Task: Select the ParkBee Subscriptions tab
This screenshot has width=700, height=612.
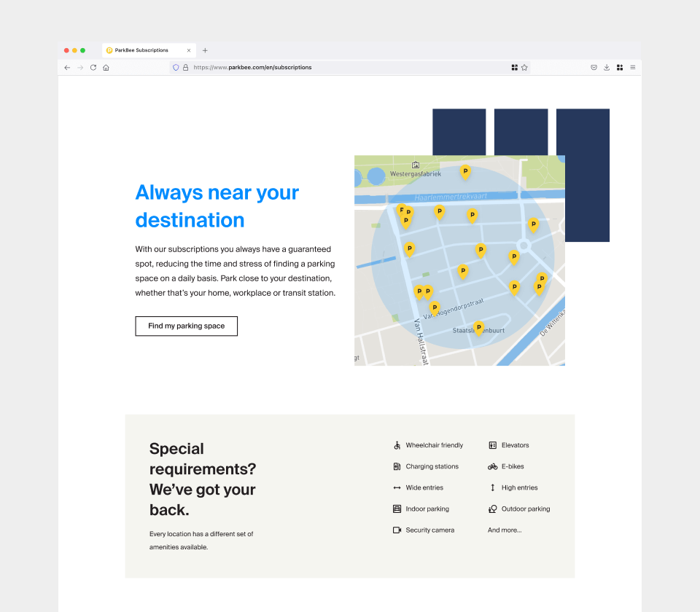Action: click(x=141, y=50)
